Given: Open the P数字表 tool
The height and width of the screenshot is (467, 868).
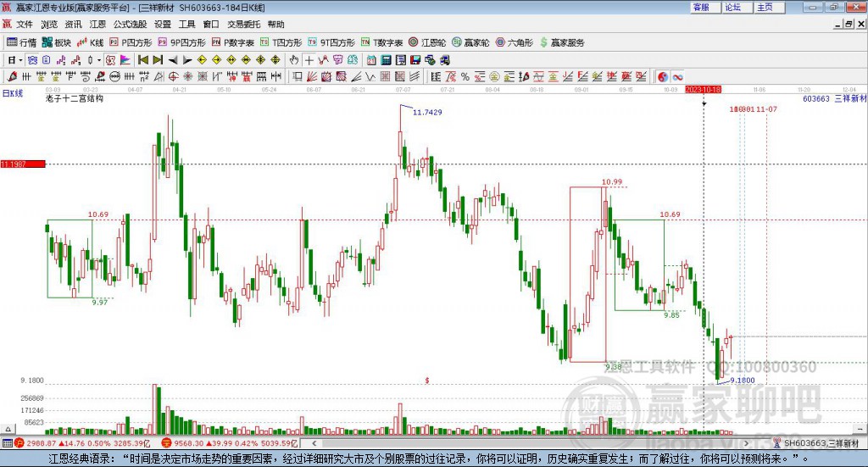Looking at the screenshot, I should (x=232, y=42).
